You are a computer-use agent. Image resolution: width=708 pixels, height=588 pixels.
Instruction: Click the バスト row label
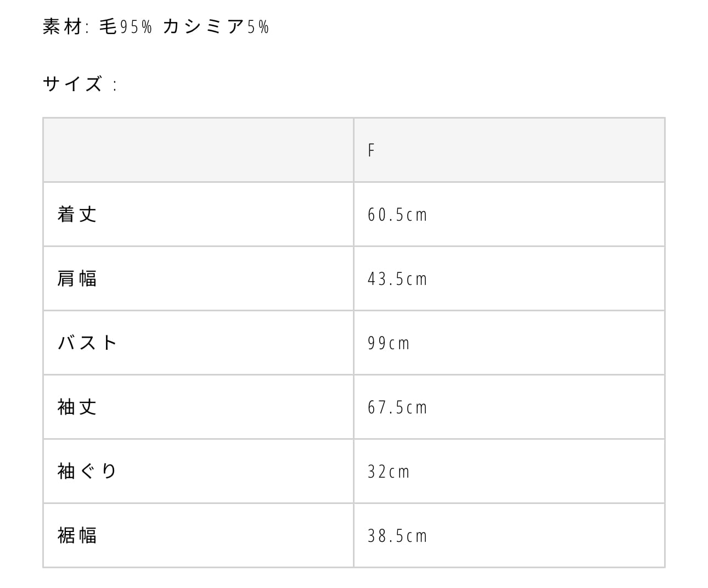pyautogui.click(x=88, y=343)
